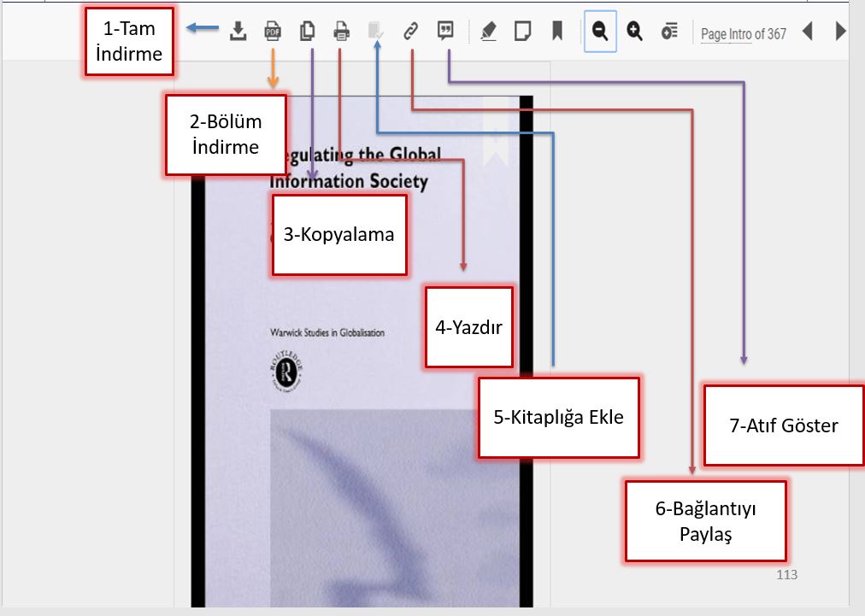This screenshot has width=865, height=616.
Task: Zoom out with the minus magnifier
Action: click(600, 32)
